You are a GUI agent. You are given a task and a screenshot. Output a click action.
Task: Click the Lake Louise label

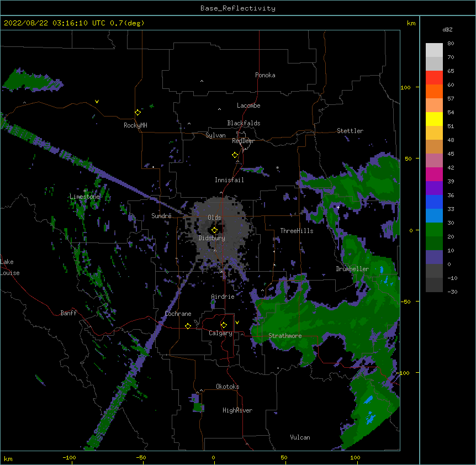click(x=10, y=267)
